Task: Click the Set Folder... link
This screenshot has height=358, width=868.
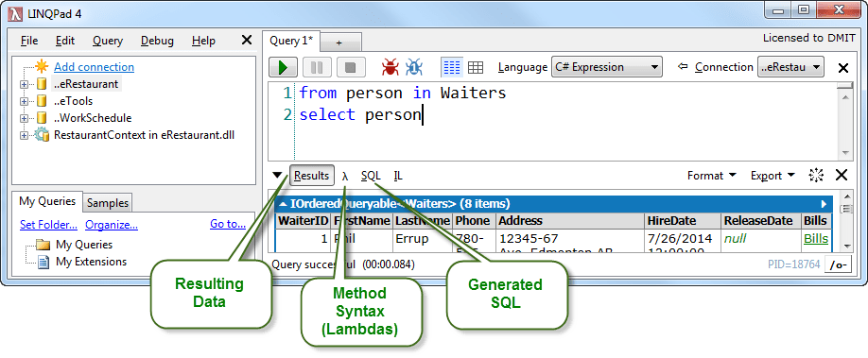Action: pyautogui.click(x=49, y=225)
